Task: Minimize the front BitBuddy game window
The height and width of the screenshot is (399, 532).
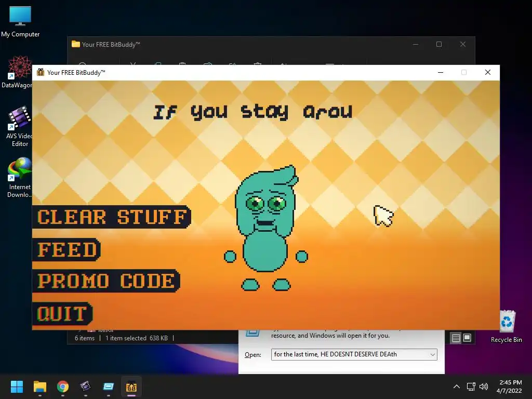Action: [x=441, y=72]
